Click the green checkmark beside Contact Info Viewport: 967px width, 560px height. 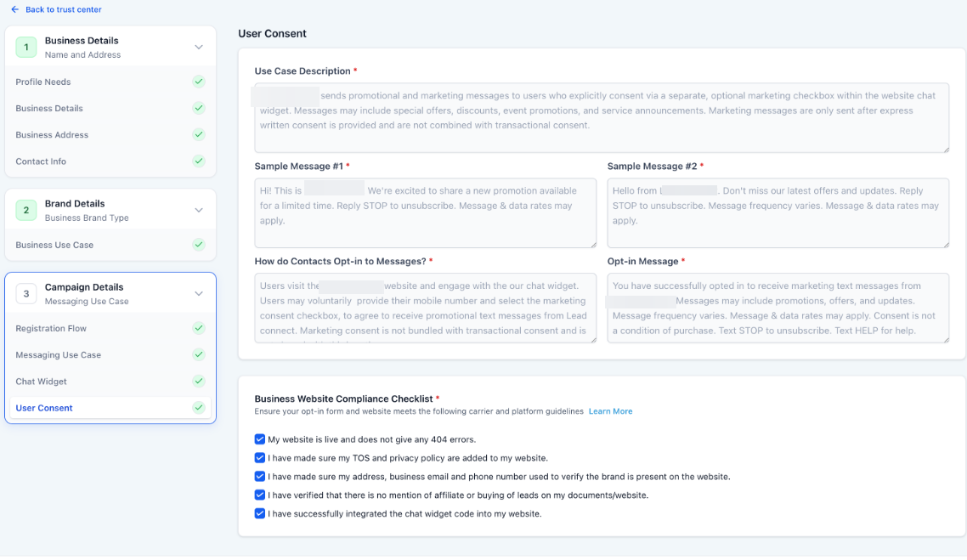pyautogui.click(x=199, y=161)
